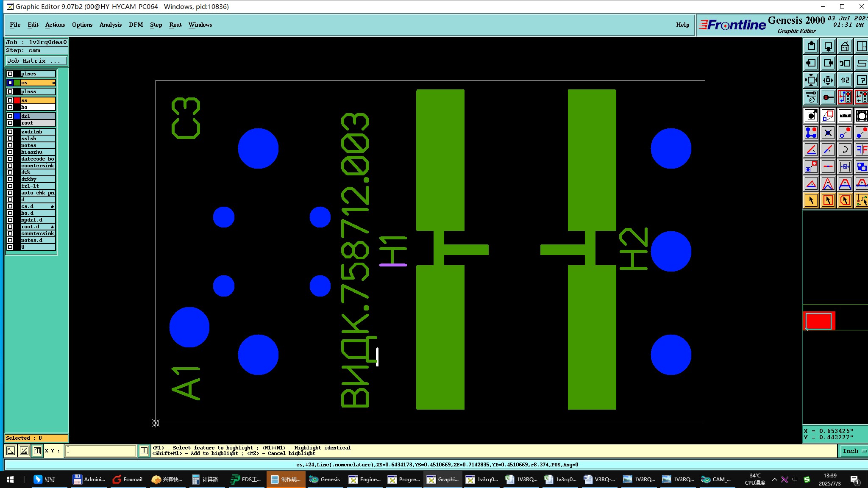Click the blue connected-dots net tool icon
Viewport: 868px width, 488px height.
811,133
